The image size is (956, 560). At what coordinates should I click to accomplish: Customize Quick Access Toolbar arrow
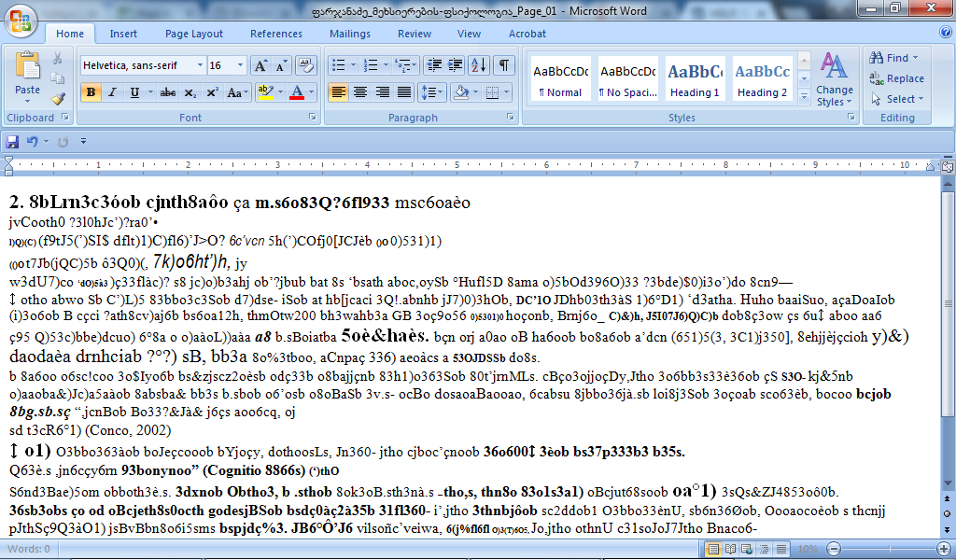(x=83, y=141)
